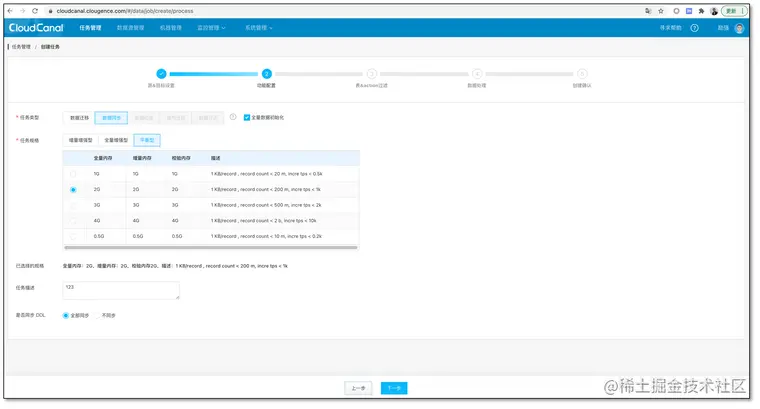The image size is (760, 409).
Task: Toggle the 全量数据初始化 checkbox
Action: coord(247,118)
